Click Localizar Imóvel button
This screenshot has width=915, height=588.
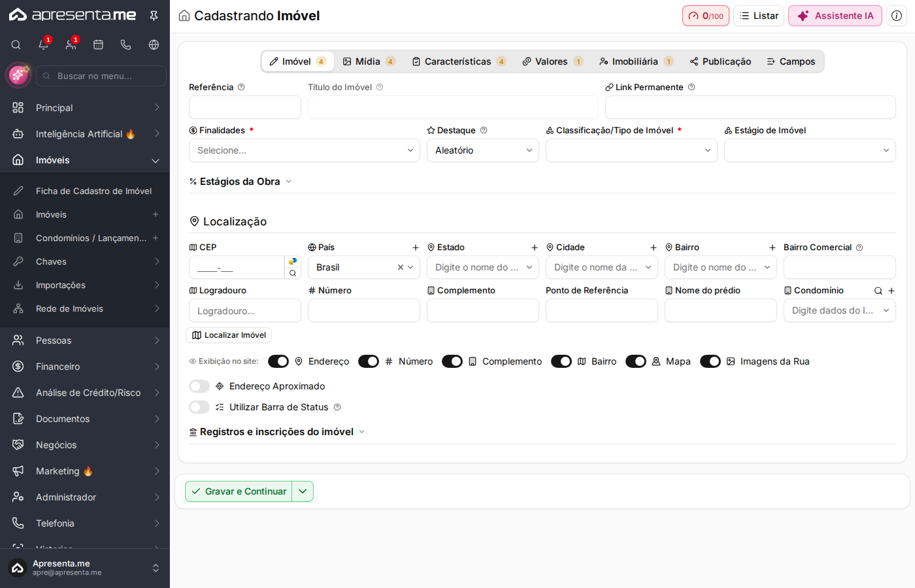tap(229, 335)
